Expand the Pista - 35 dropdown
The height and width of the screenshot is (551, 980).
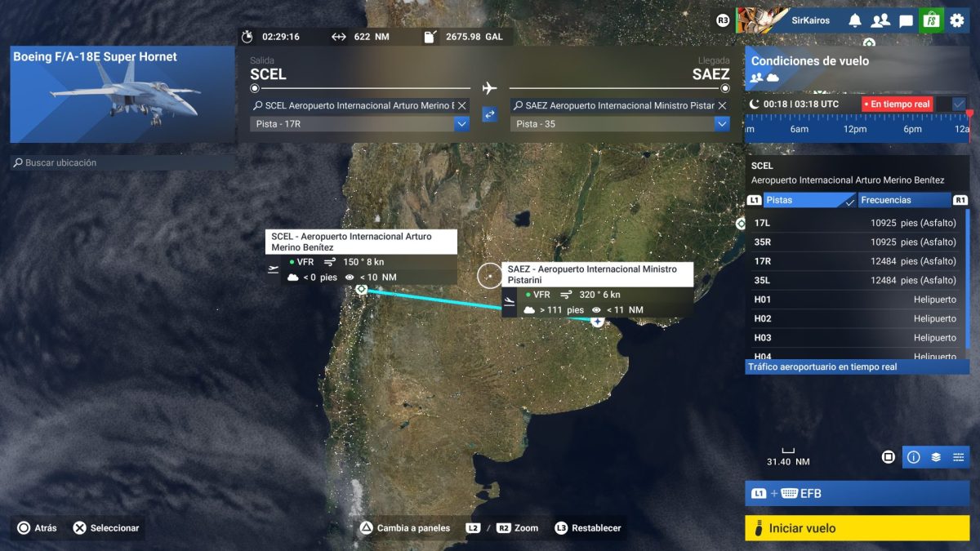721,124
